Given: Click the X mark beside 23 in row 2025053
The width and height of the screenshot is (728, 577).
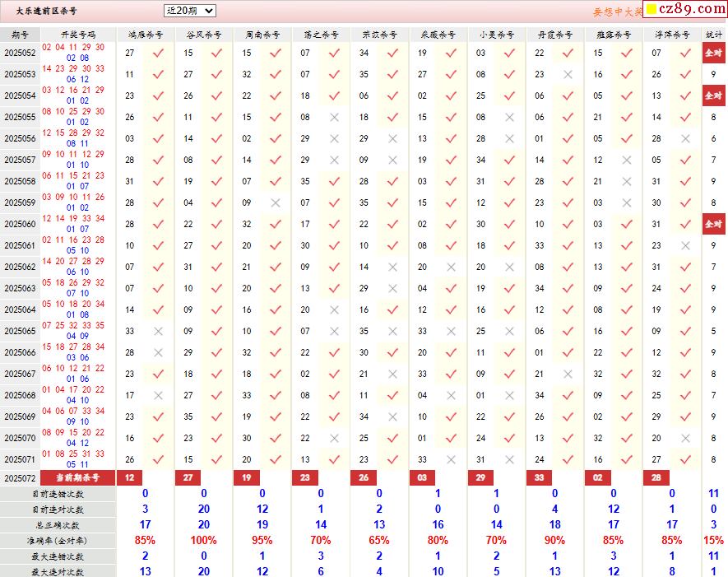Looking at the screenshot, I should tap(568, 74).
